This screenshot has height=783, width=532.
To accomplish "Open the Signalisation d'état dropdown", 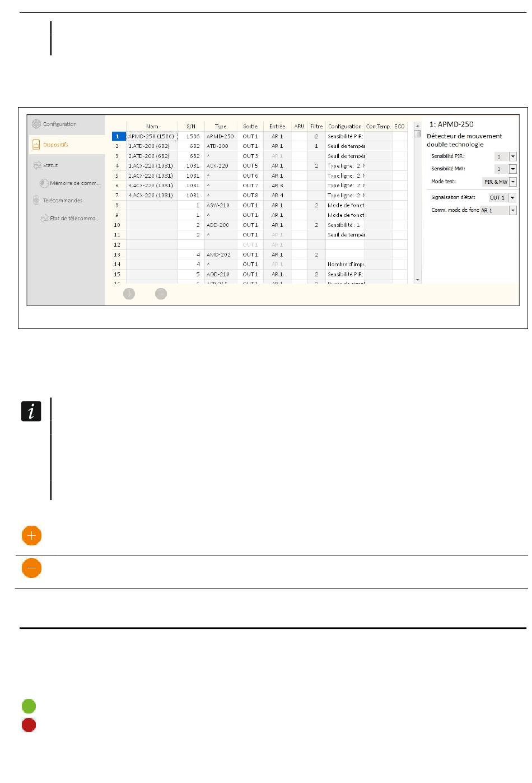I will click(513, 197).
